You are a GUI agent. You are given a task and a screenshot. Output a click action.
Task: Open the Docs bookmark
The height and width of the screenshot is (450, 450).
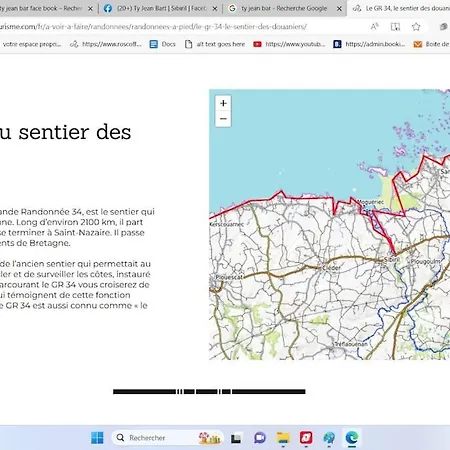(x=163, y=44)
